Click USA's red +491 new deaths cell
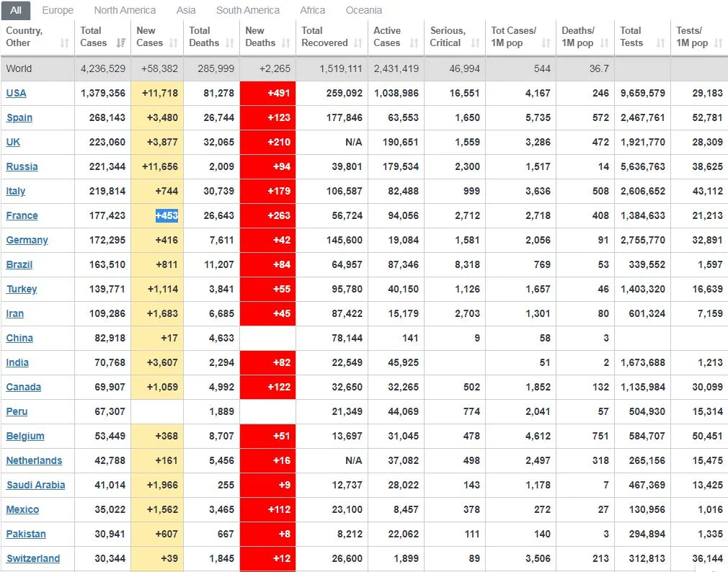 coord(268,93)
